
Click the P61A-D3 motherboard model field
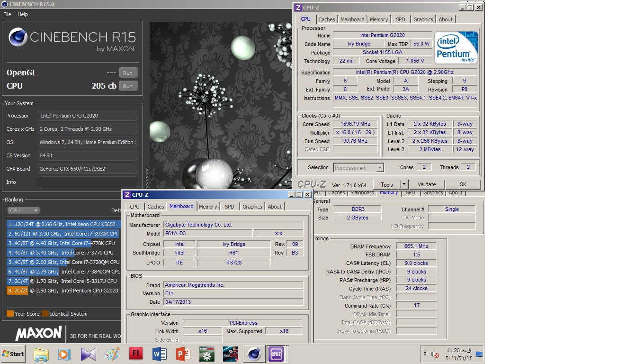208,233
